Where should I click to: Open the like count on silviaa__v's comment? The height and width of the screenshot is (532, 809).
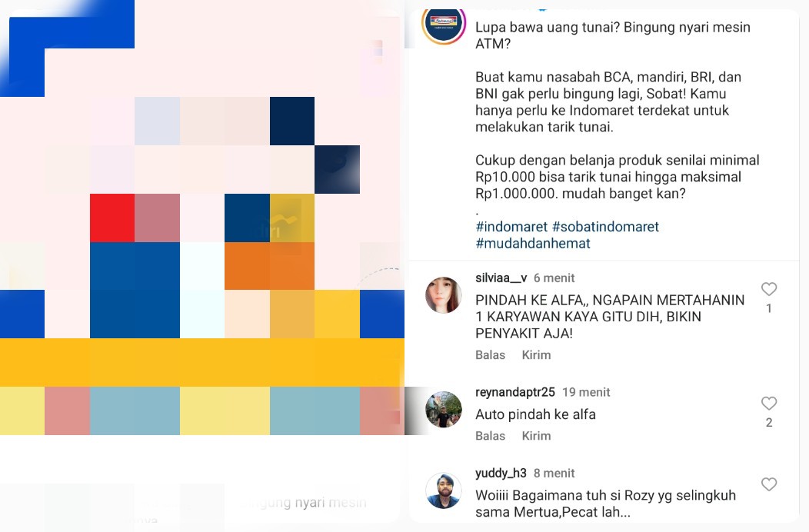point(769,308)
